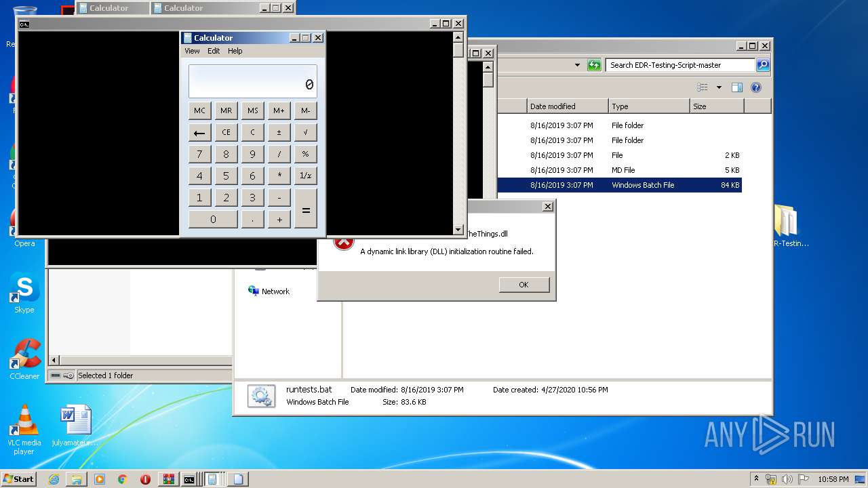Open the View menu in Calculator

pyautogui.click(x=192, y=51)
